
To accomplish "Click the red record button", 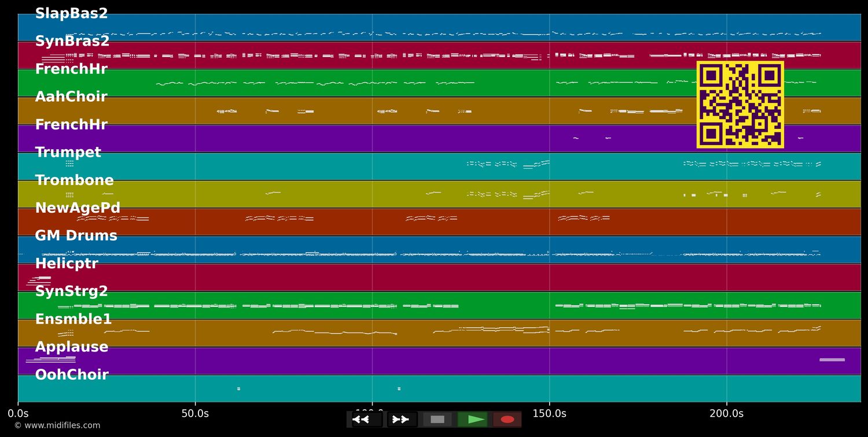I will pos(507,419).
